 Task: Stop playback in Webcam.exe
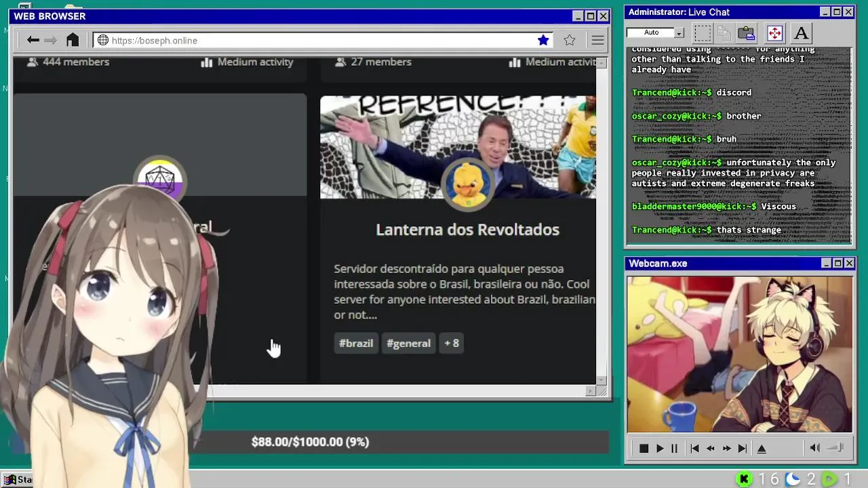pos(644,448)
